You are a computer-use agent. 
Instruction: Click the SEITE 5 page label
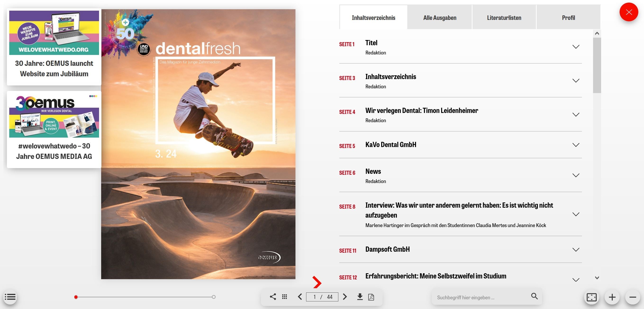pos(347,146)
